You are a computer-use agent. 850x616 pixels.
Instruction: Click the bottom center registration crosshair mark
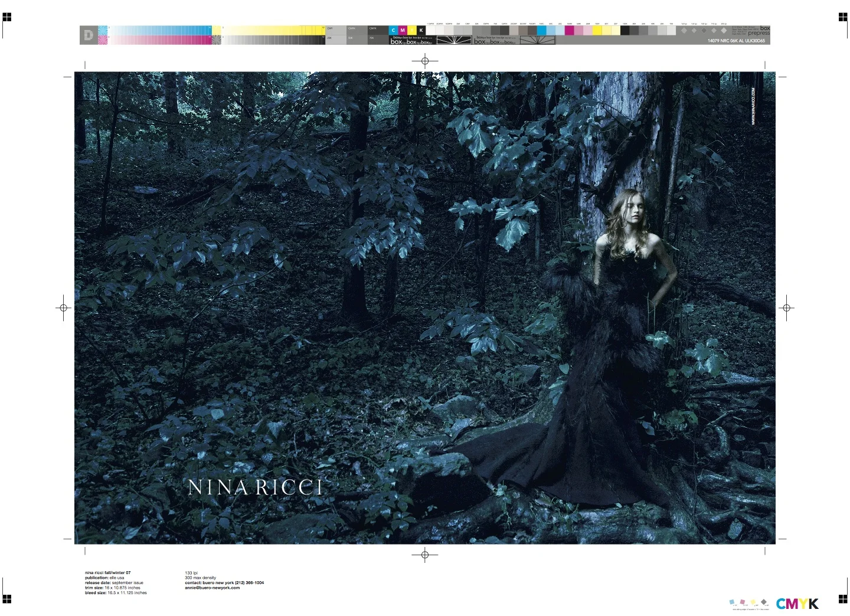[x=424, y=555]
